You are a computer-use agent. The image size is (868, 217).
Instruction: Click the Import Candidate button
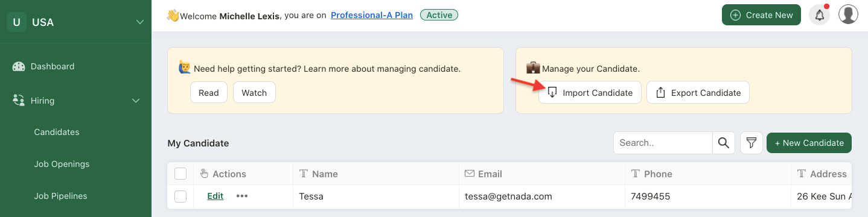pyautogui.click(x=590, y=92)
